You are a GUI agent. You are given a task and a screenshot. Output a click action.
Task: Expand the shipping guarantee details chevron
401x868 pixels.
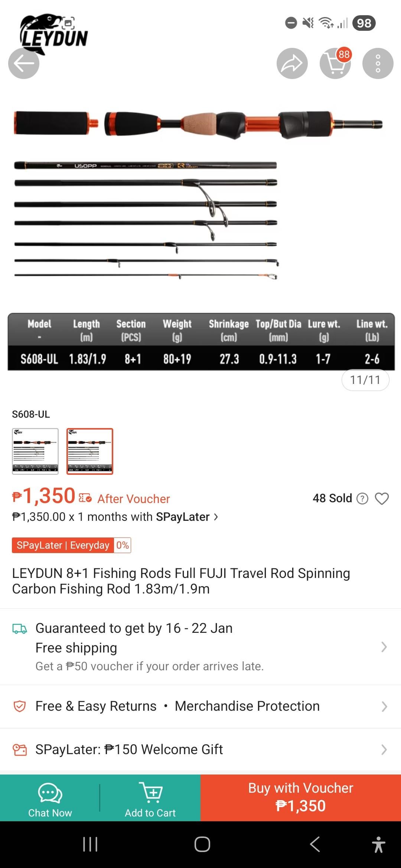coord(384,647)
